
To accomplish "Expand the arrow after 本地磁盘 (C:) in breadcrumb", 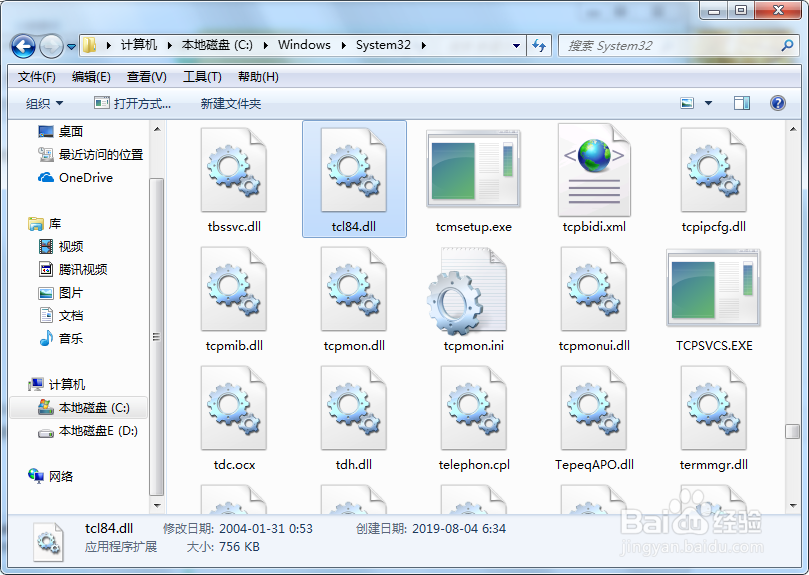I will [x=265, y=45].
